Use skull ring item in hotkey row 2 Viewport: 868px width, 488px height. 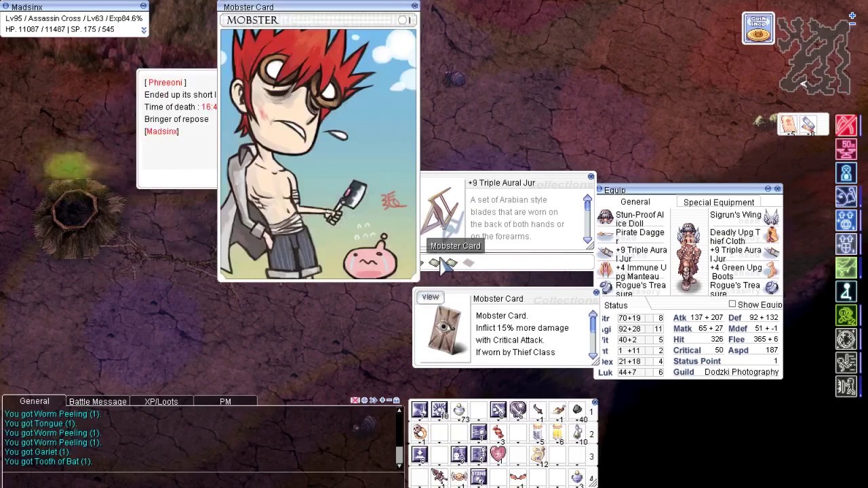pos(419,433)
